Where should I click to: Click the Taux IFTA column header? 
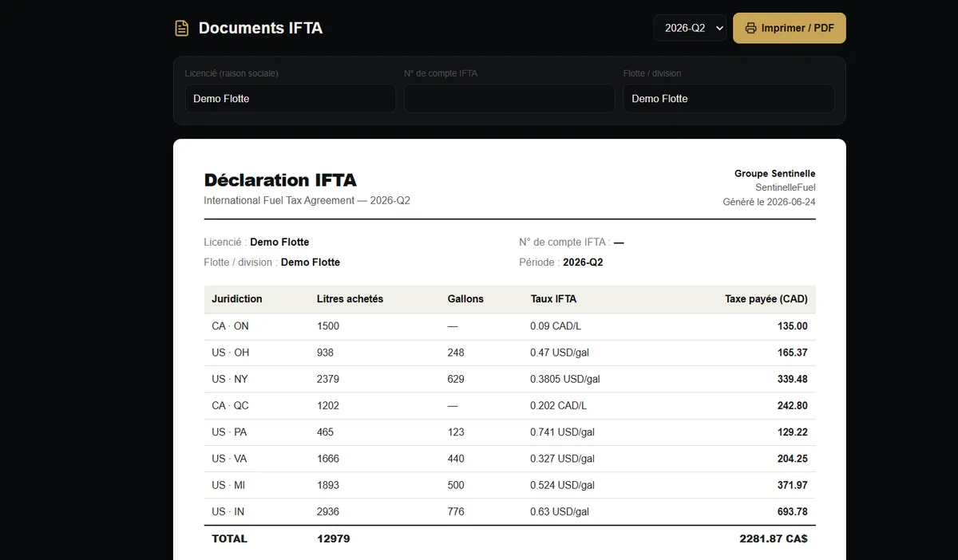553,299
